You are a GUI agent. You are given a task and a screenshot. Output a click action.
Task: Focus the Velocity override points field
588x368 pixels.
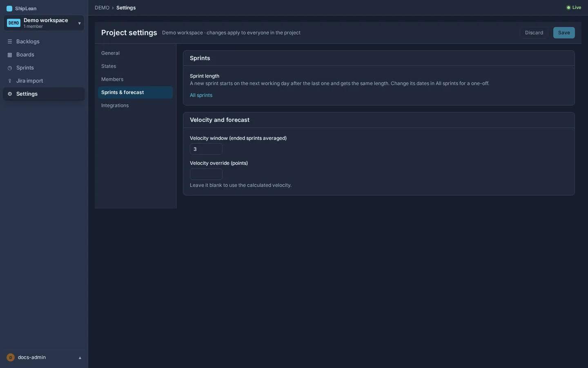(206, 174)
